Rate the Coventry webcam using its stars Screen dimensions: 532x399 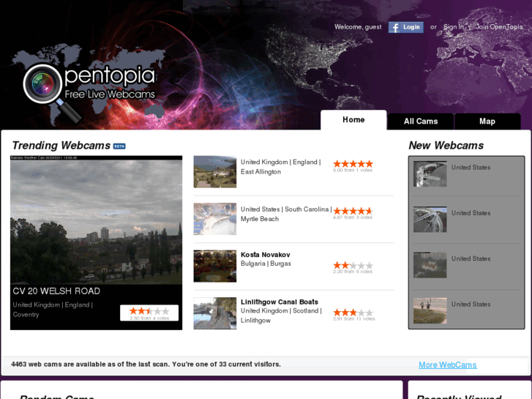coord(149,311)
